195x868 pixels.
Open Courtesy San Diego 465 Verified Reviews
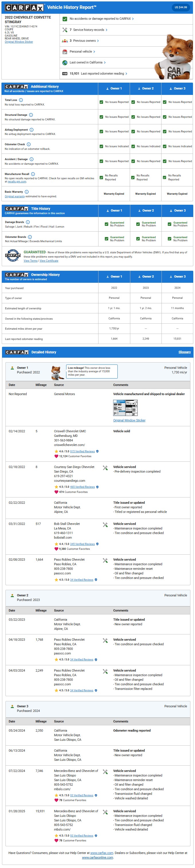click(82, 487)
